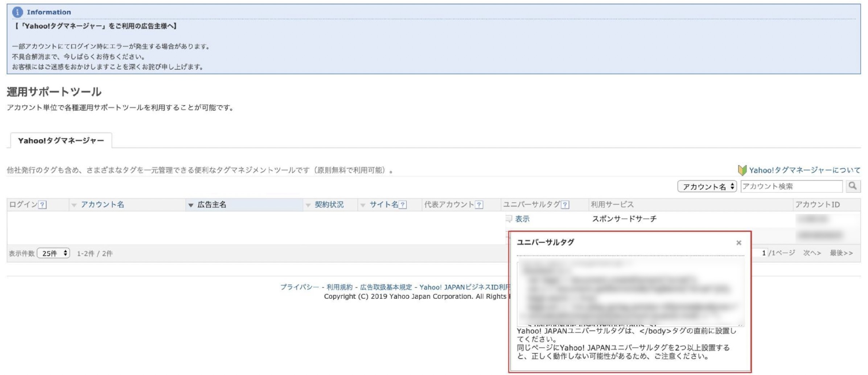Click the 運用サポートツール page heading
Screen dimensions: 868x375
pyautogui.click(x=54, y=92)
